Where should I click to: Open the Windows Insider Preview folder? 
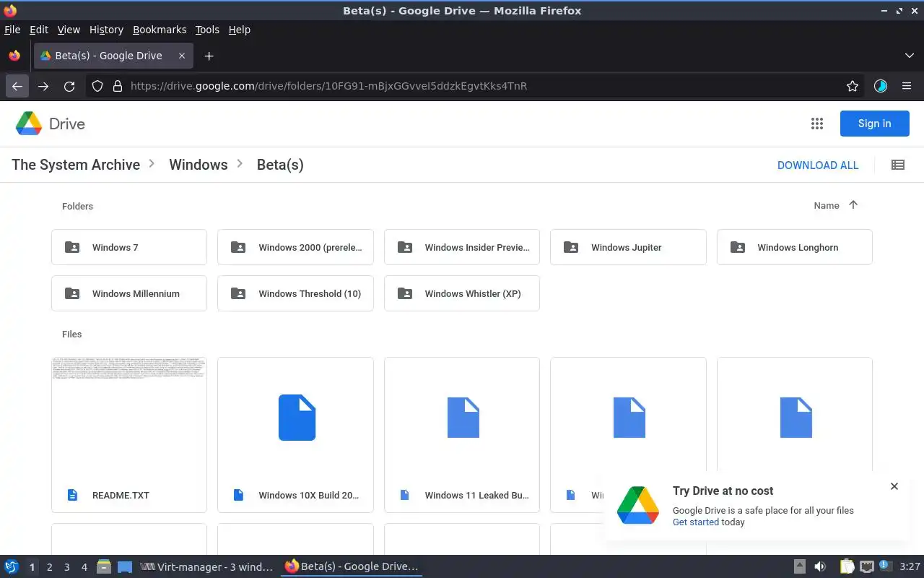[462, 247]
